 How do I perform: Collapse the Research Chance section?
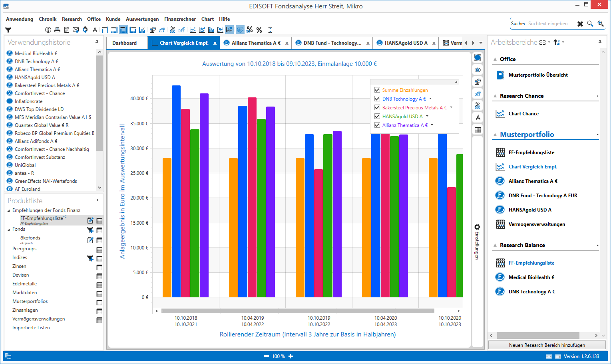(x=495, y=96)
